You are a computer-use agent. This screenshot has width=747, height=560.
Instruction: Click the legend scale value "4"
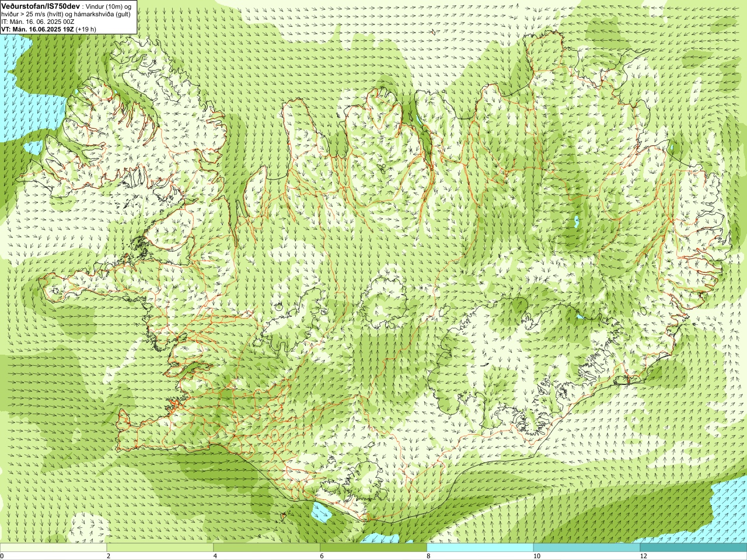(215, 556)
